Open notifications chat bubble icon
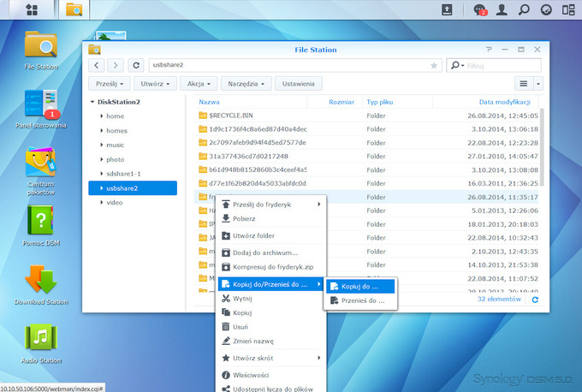 (480, 9)
